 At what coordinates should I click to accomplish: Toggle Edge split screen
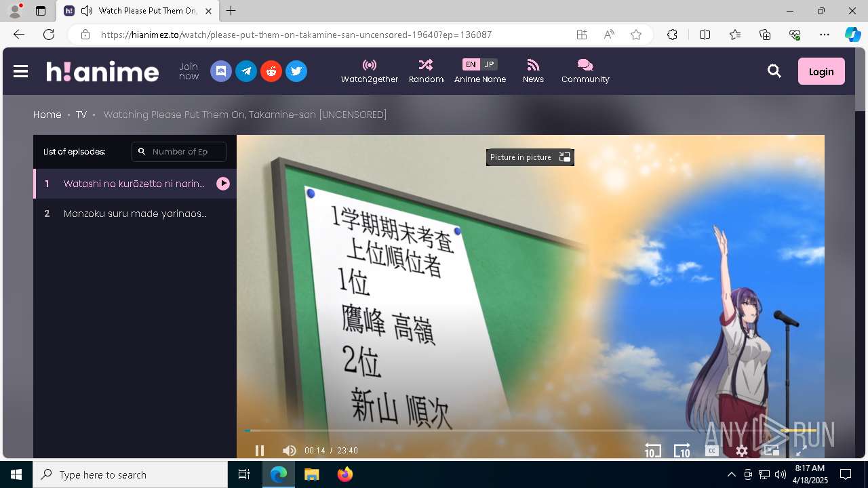point(705,35)
